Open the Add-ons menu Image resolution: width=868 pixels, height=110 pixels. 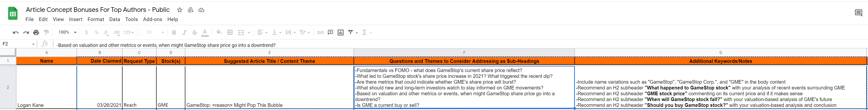(153, 19)
